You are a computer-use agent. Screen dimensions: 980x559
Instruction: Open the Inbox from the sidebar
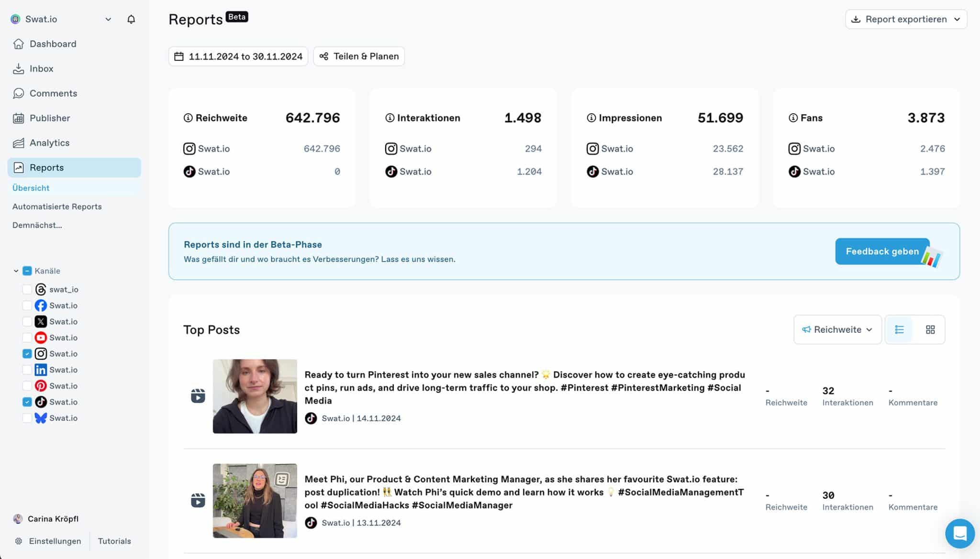(x=41, y=68)
